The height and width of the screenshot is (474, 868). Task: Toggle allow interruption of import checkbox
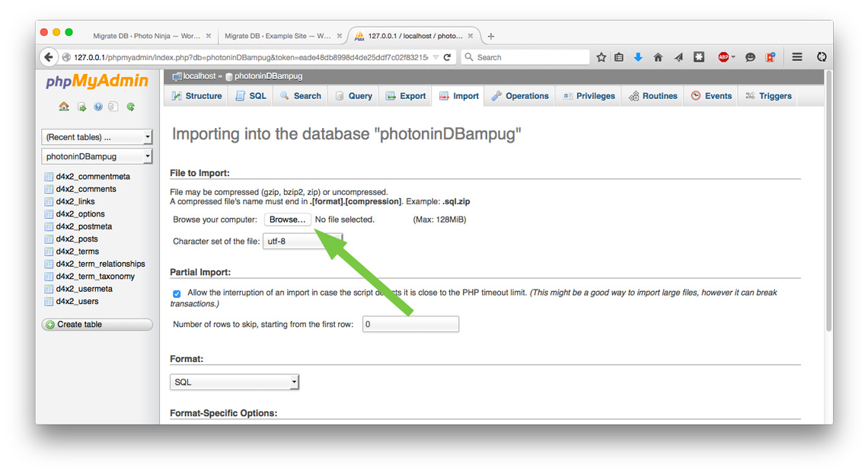pyautogui.click(x=177, y=293)
